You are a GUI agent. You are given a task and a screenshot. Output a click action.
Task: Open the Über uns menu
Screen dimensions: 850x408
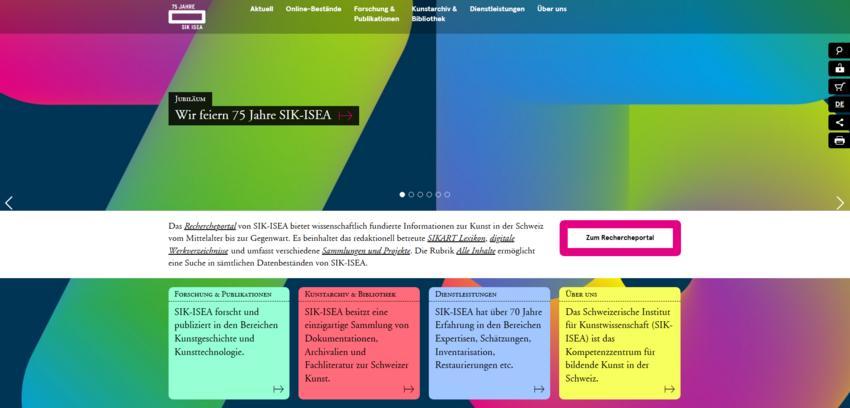552,9
